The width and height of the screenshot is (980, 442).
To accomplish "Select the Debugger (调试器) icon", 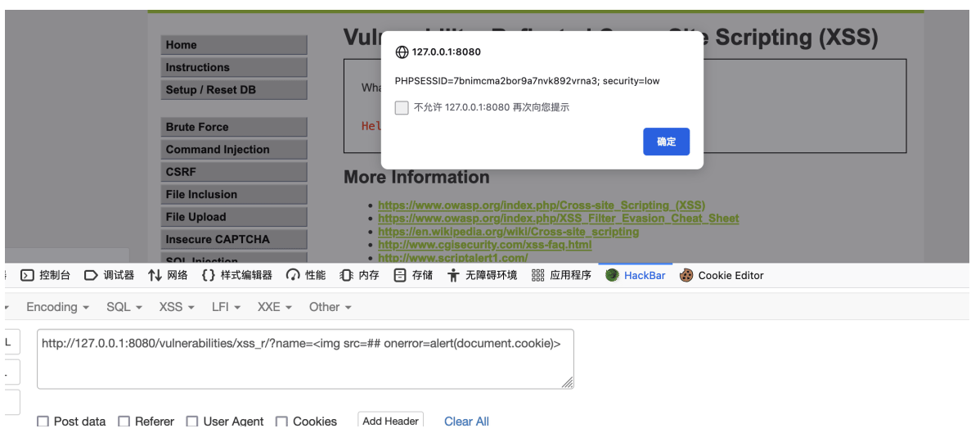I will tap(92, 275).
